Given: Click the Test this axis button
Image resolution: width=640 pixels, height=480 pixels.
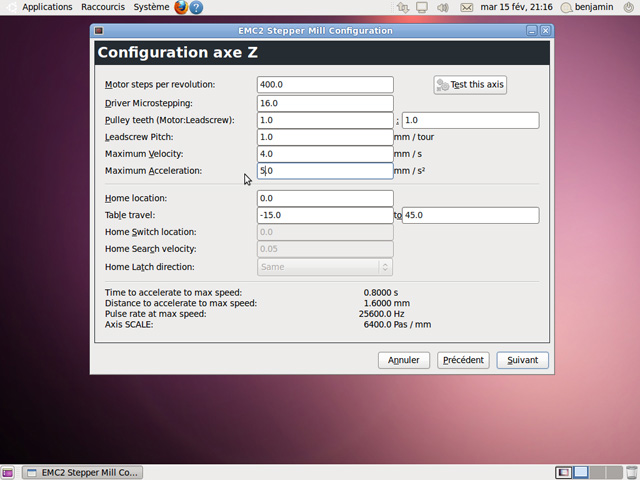Looking at the screenshot, I should click(x=470, y=85).
